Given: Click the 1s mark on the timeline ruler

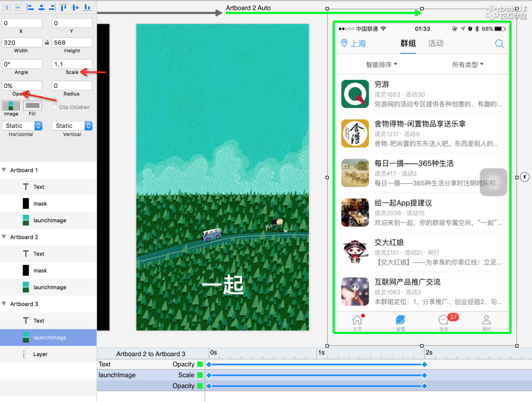Looking at the screenshot, I should click(x=321, y=353).
